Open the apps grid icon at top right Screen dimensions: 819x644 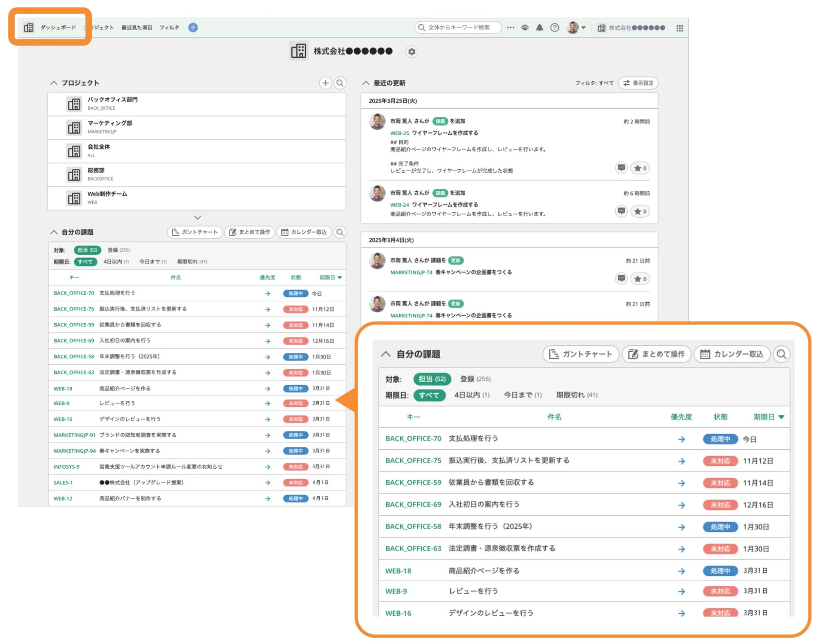point(680,28)
